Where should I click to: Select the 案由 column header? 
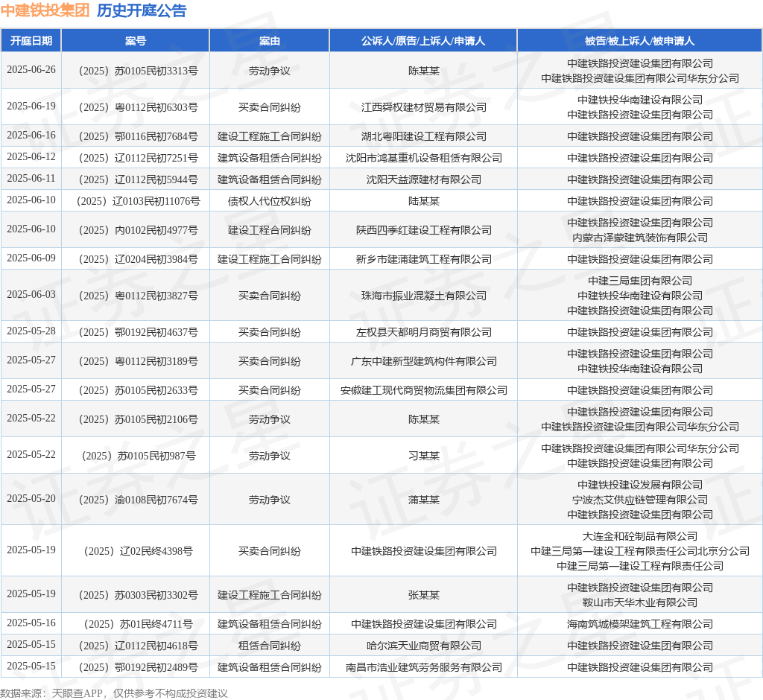point(270,41)
